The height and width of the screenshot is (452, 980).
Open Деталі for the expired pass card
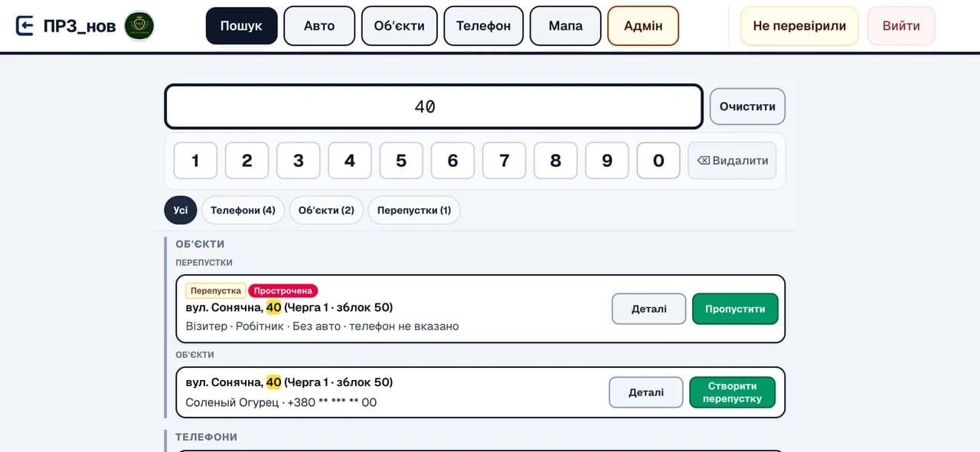(648, 309)
